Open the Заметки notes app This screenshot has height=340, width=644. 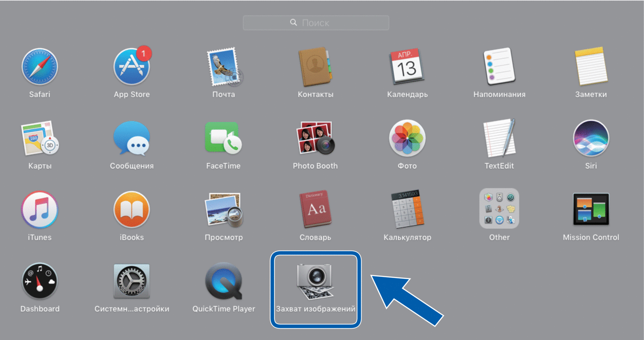(591, 66)
